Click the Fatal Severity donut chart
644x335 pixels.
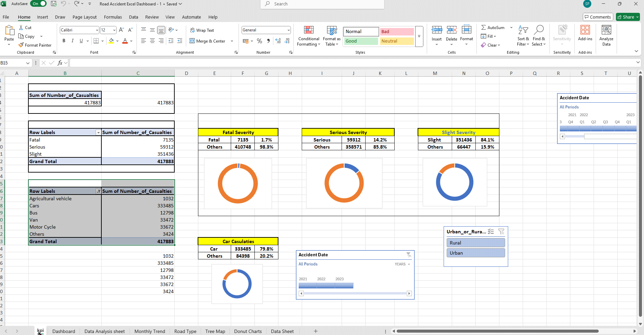pos(238,183)
